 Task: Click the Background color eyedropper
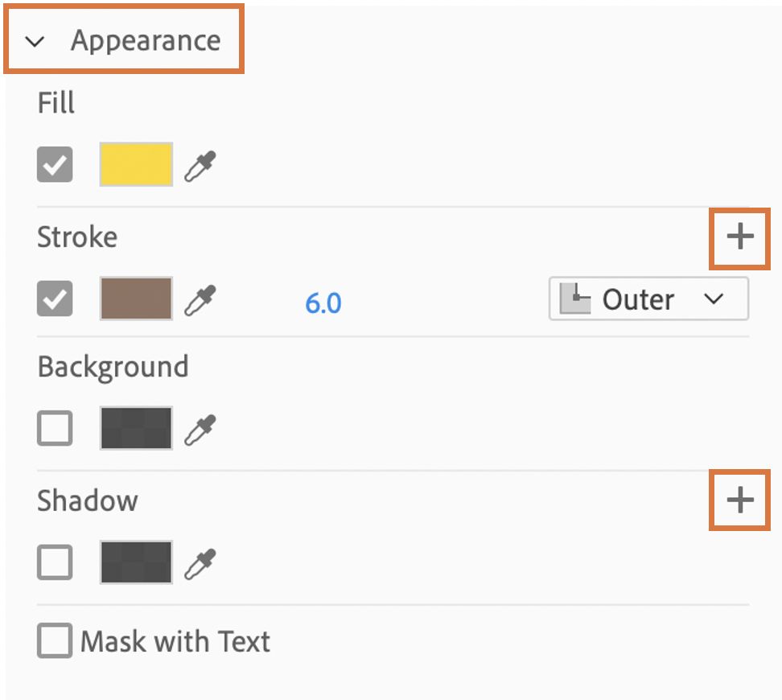tap(200, 429)
